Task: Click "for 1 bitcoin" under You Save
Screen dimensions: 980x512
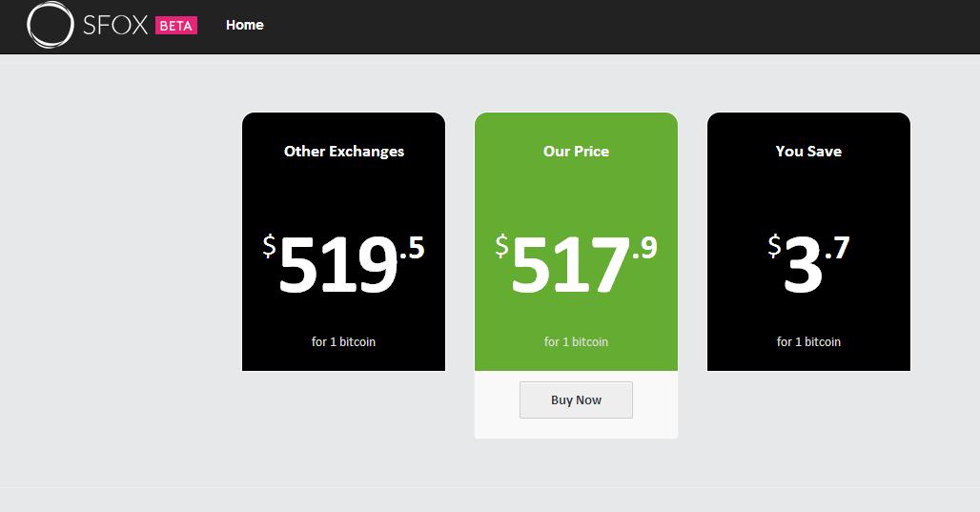Action: click(808, 341)
